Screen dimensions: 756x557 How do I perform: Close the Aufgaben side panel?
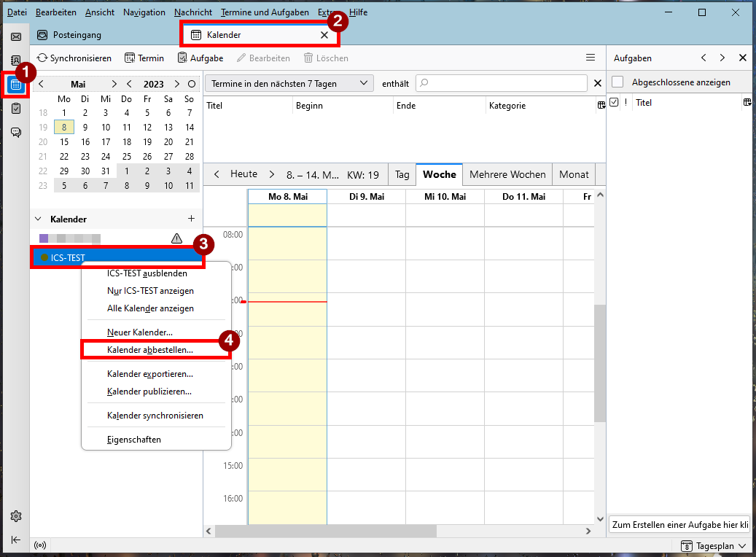click(x=743, y=58)
